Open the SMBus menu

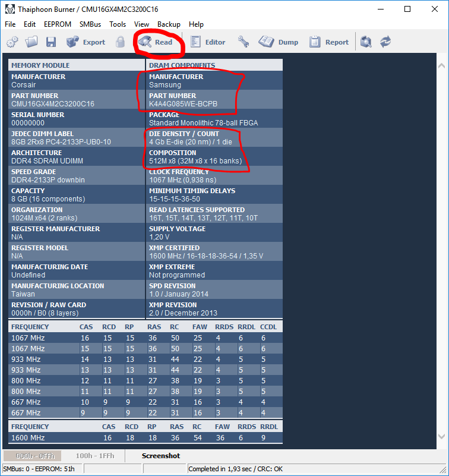point(90,24)
